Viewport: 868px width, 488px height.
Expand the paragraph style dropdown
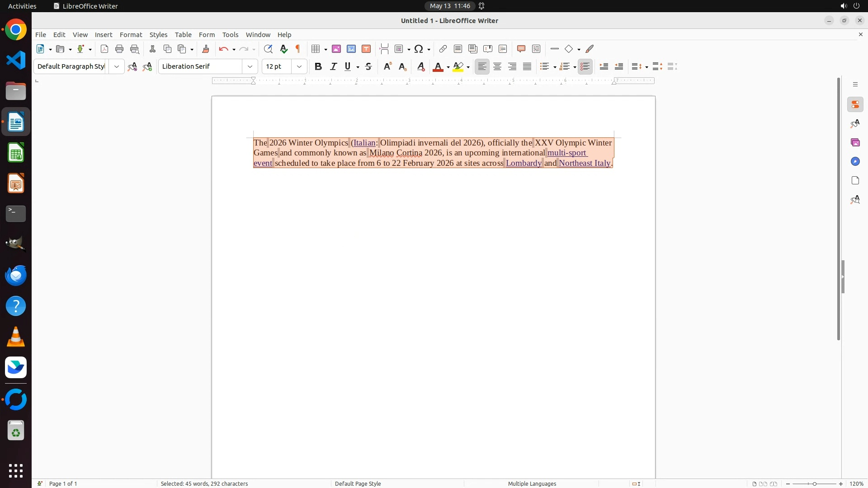click(117, 67)
